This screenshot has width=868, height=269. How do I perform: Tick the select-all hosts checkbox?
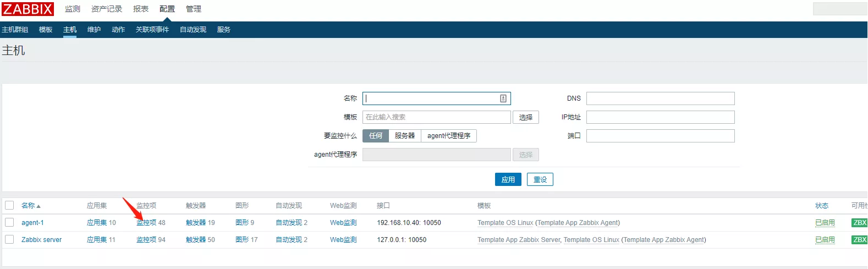(x=9, y=205)
